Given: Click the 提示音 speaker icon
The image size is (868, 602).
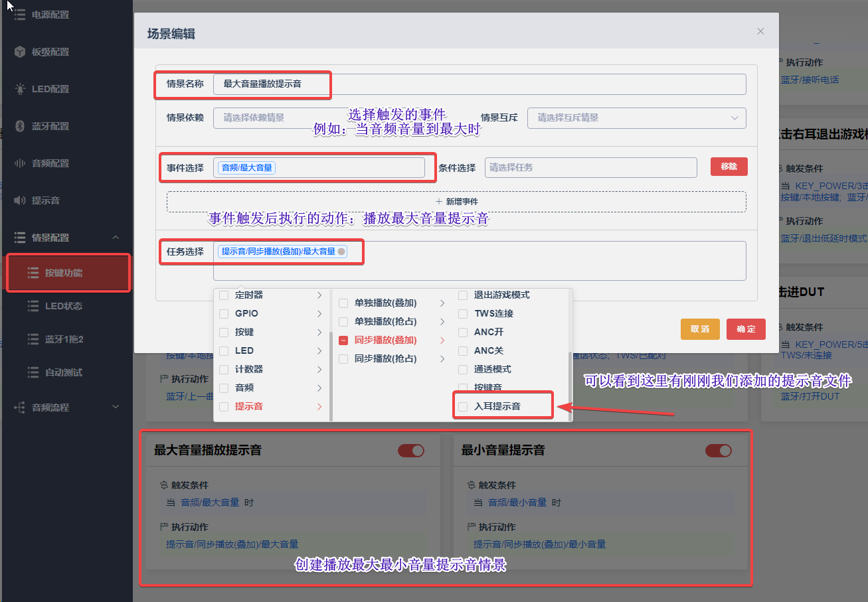Looking at the screenshot, I should 20,200.
